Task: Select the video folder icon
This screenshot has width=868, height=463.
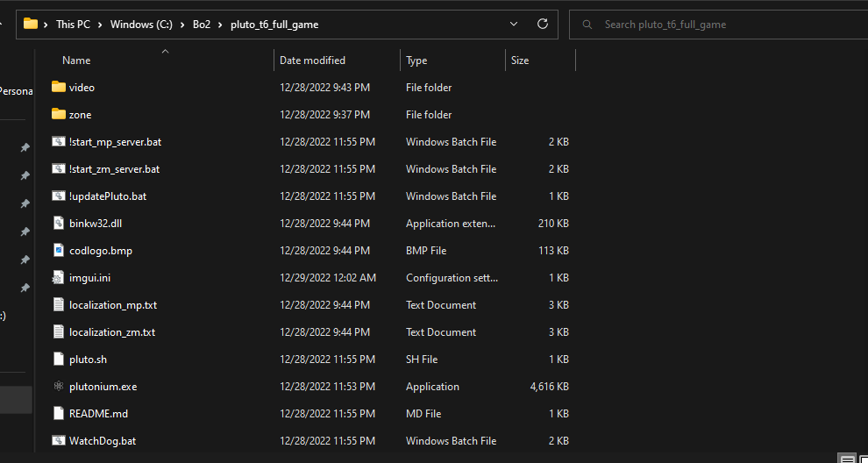Action: click(x=59, y=87)
